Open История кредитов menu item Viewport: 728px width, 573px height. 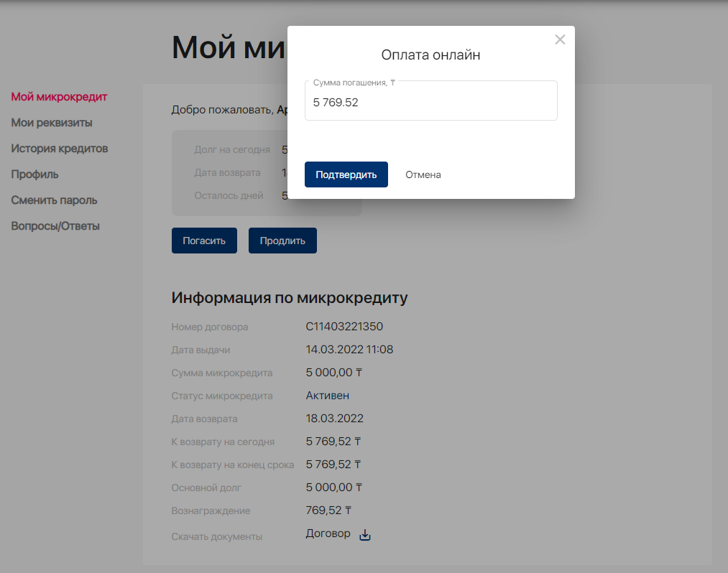coord(59,149)
